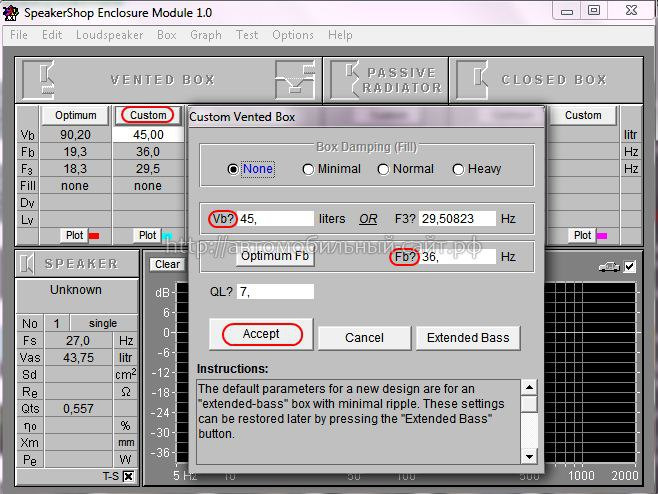658x494 pixels.
Task: Click the vent port funnel icon
Action: pos(295,79)
